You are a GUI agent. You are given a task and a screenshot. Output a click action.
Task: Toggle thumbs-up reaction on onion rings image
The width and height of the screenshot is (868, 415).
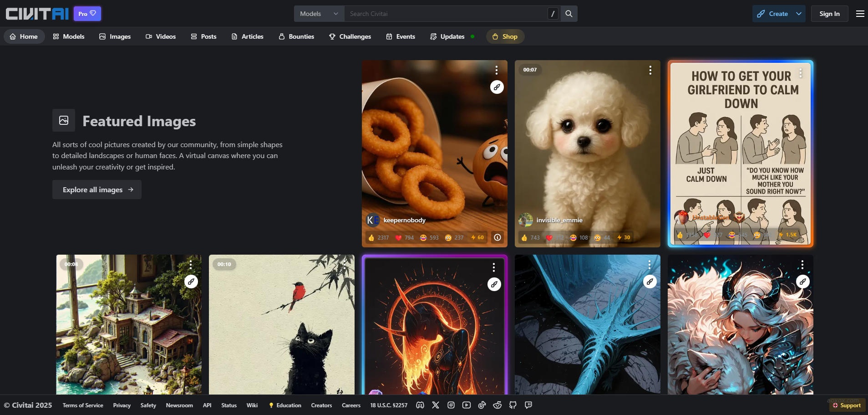(378, 237)
